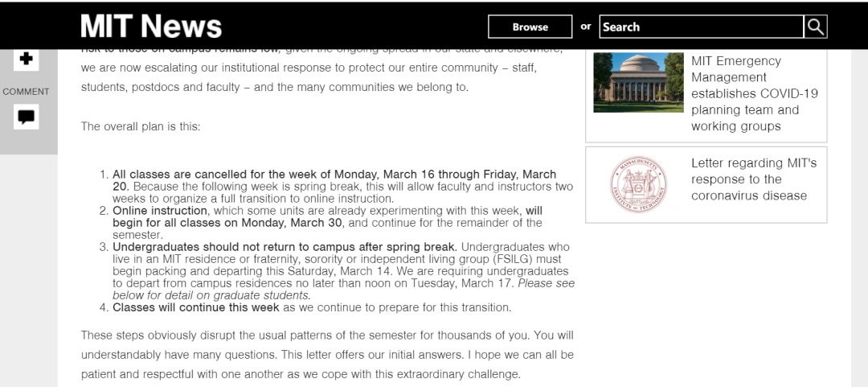Viewport: 868px width, 387px height.
Task: Open the MIT Emergency Management article headline
Action: (754, 93)
